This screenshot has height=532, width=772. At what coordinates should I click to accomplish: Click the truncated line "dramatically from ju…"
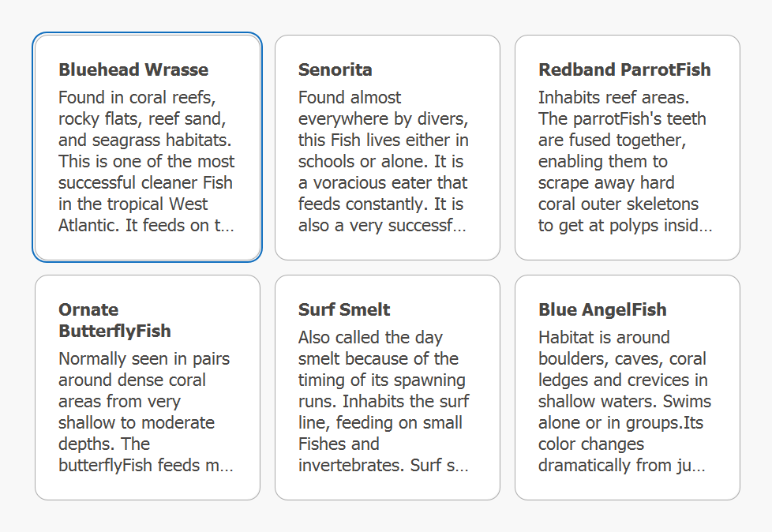[x=621, y=465]
